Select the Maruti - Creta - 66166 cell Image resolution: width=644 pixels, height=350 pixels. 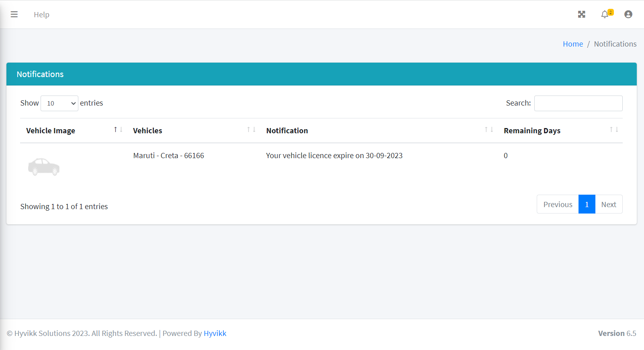(168, 156)
